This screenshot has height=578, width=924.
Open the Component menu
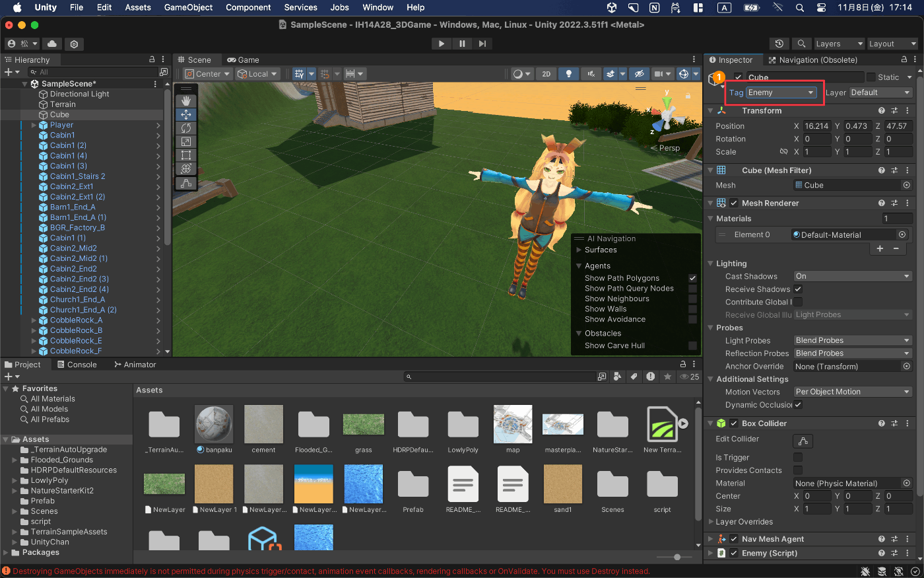click(x=248, y=7)
